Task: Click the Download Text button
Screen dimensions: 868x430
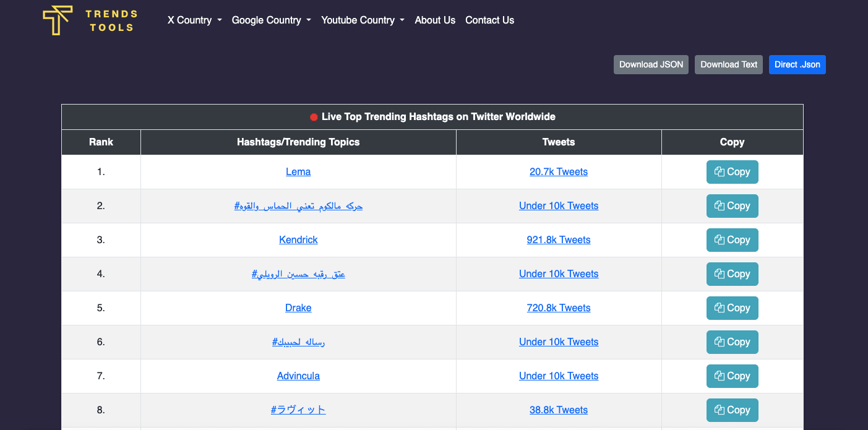Action: click(x=728, y=64)
